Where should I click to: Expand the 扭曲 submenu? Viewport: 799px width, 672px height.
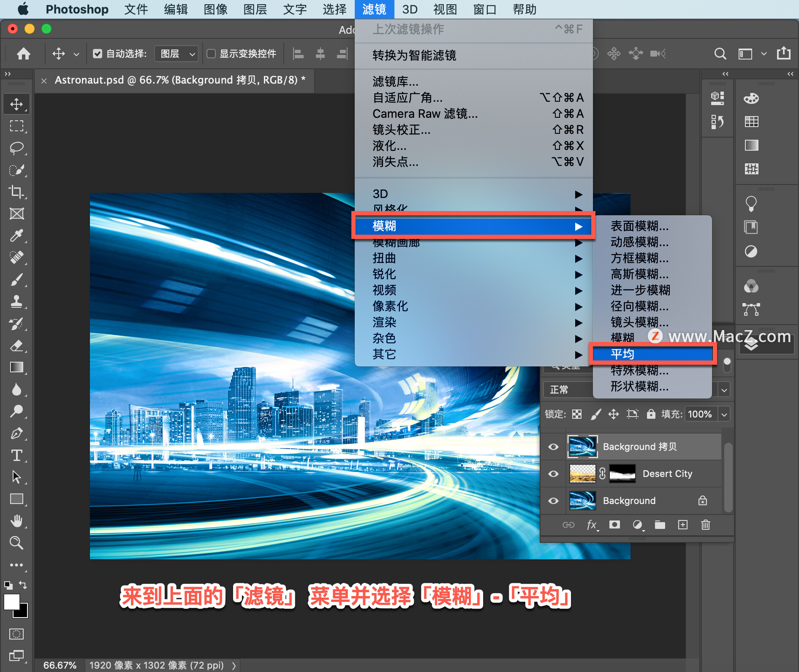pyautogui.click(x=473, y=258)
